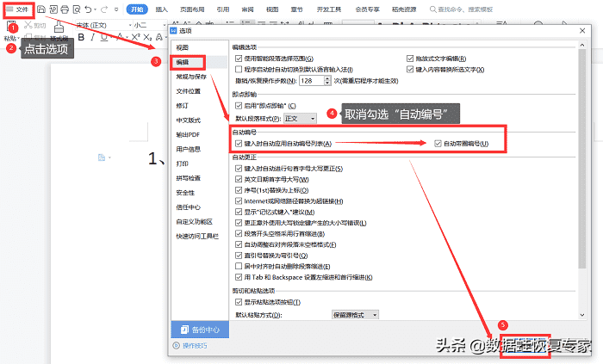Image resolution: width=603 pixels, height=364 pixels.
Task: Expand the Undo history dropdown arrow
Action: pyautogui.click(x=95, y=9)
